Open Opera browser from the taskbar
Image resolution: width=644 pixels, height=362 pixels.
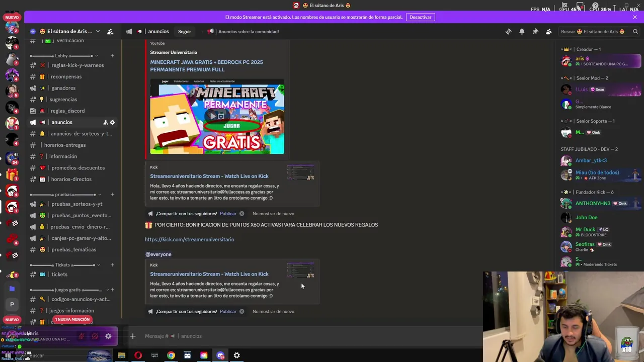tap(138, 355)
